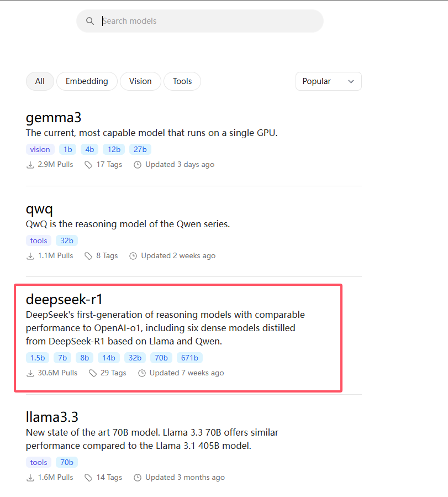Click the tag icon beside 17 Tags

88,165
